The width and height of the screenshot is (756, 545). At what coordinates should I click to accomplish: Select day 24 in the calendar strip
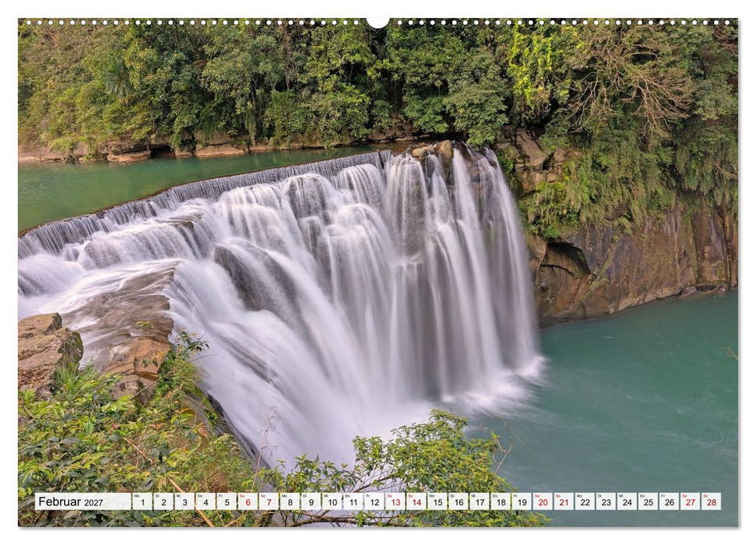tap(628, 501)
